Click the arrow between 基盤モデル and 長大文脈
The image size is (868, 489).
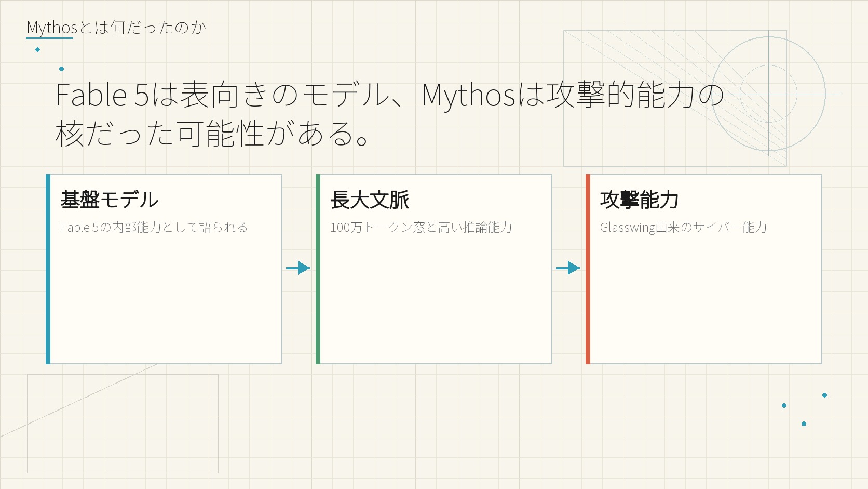point(298,268)
